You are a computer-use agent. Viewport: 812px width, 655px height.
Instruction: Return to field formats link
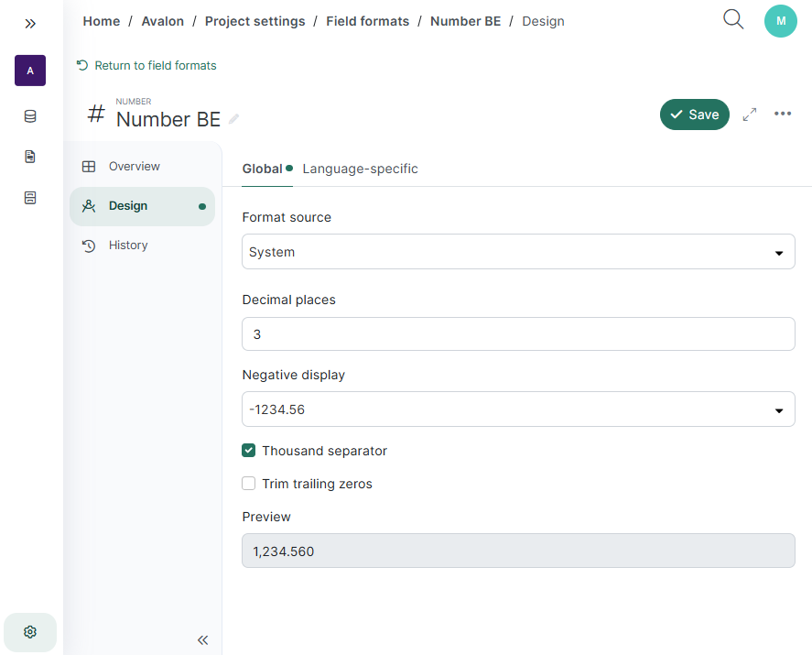pyautogui.click(x=146, y=66)
